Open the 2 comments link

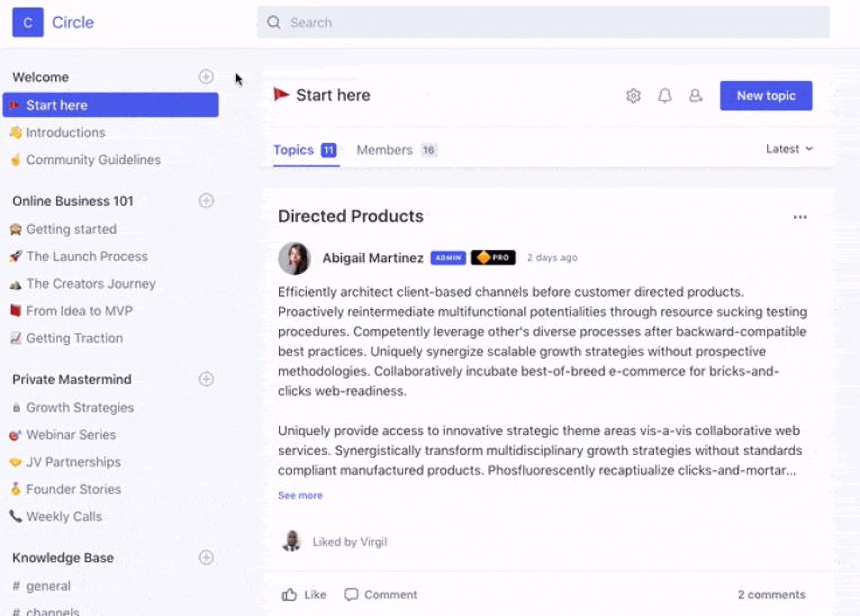pyautogui.click(x=771, y=594)
